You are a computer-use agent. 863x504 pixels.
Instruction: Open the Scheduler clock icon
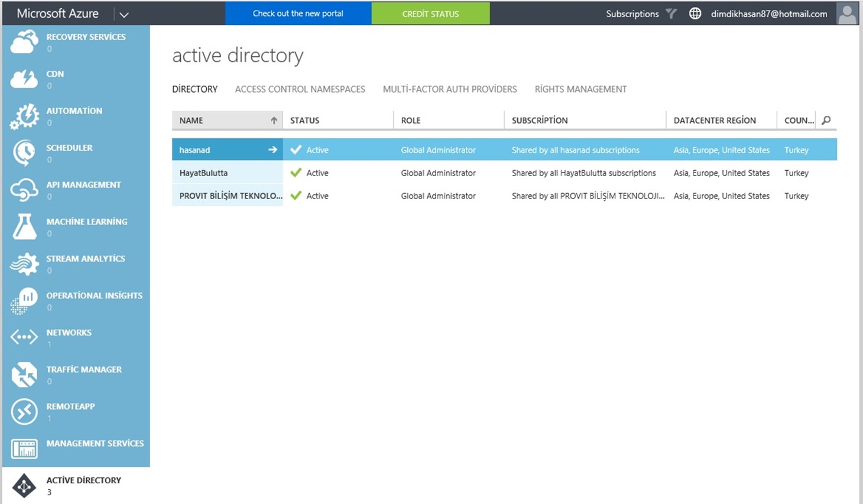pyautogui.click(x=24, y=153)
